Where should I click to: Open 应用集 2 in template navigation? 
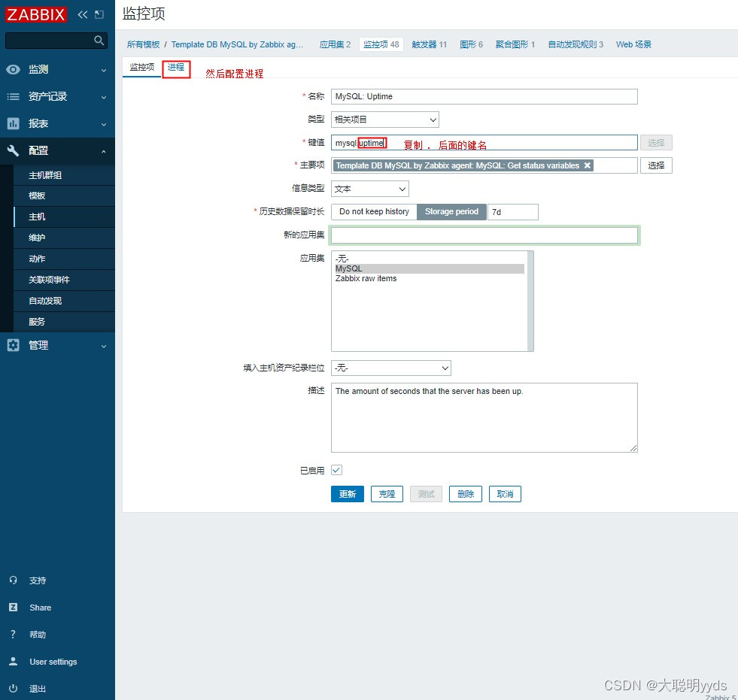[335, 44]
